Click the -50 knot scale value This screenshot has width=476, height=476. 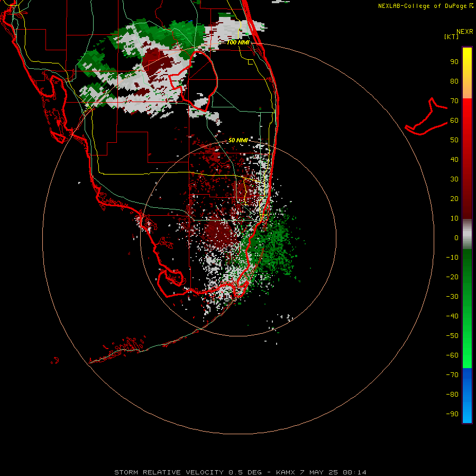point(452,336)
